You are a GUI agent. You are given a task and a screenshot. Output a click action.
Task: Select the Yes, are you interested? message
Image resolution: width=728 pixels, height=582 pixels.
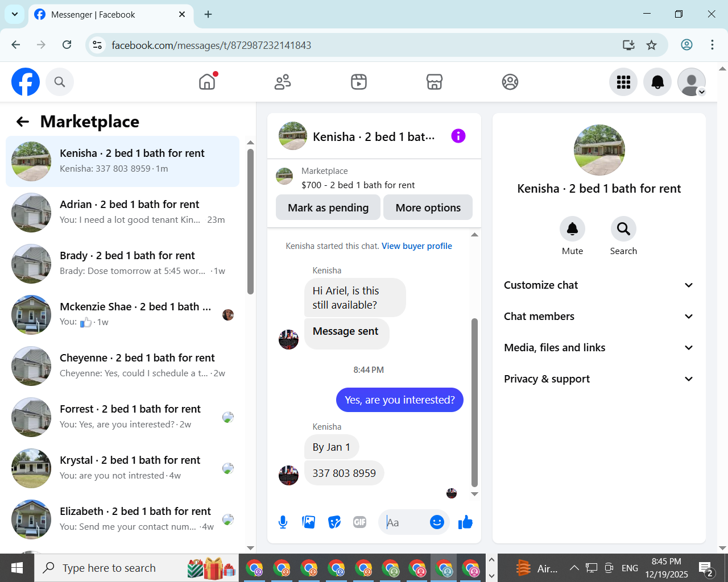tap(400, 400)
